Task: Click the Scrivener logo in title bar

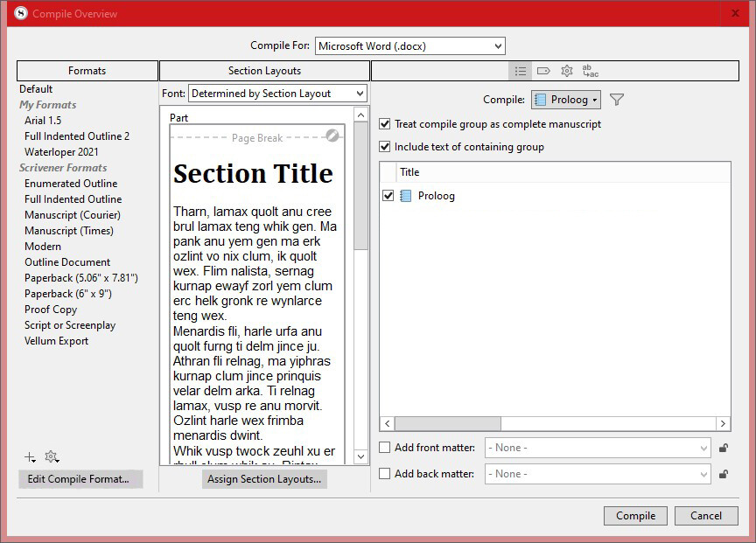Action: click(x=21, y=13)
